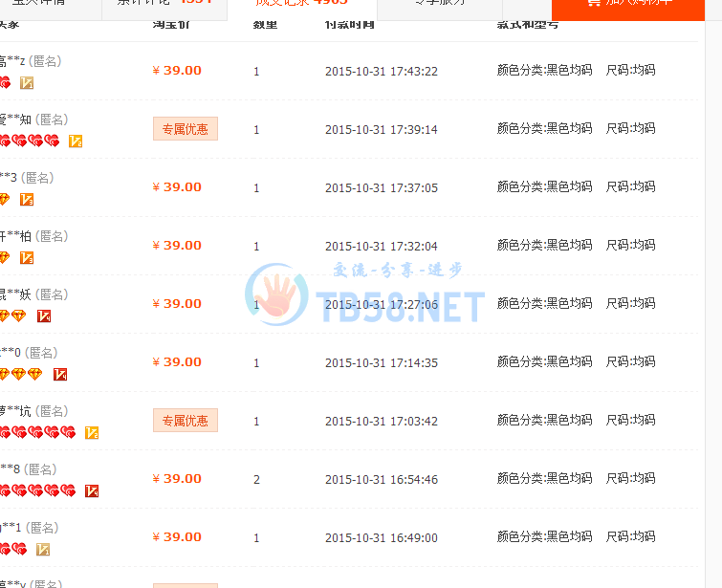Image resolution: width=722 pixels, height=588 pixels.
Task: Click 尺码:均码 in 17:39:14 row
Action: tap(630, 128)
